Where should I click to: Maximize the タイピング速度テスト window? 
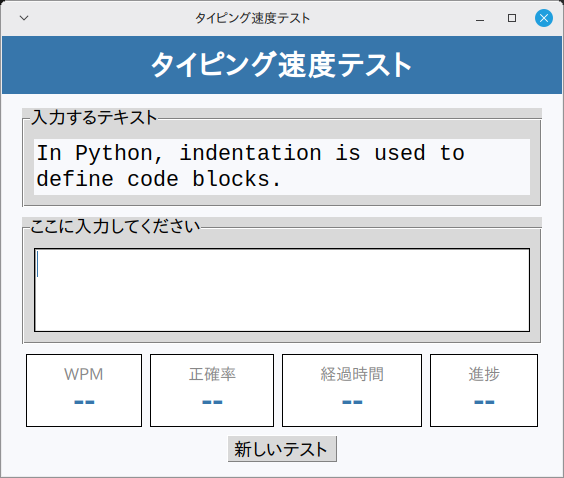coord(512,18)
